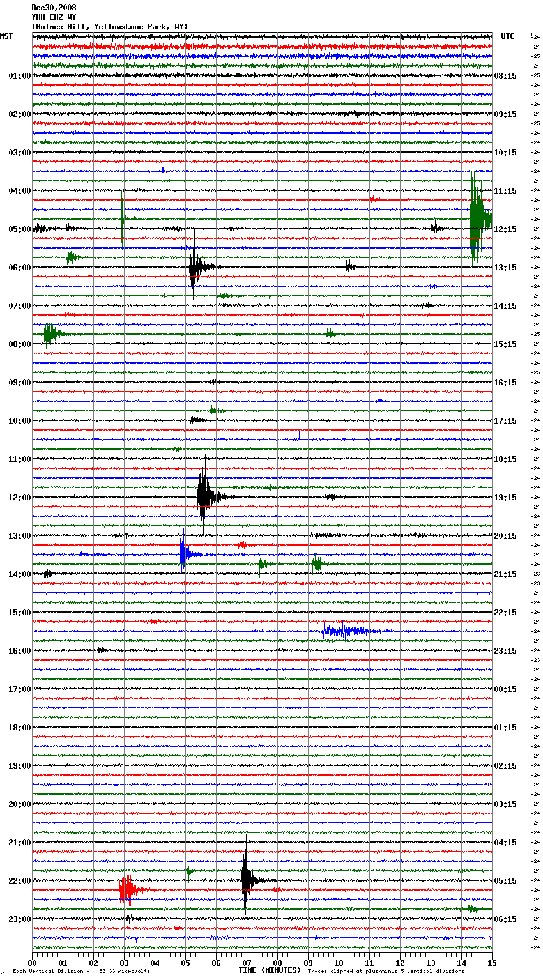Select the 09:00 MST time label

coord(19,383)
